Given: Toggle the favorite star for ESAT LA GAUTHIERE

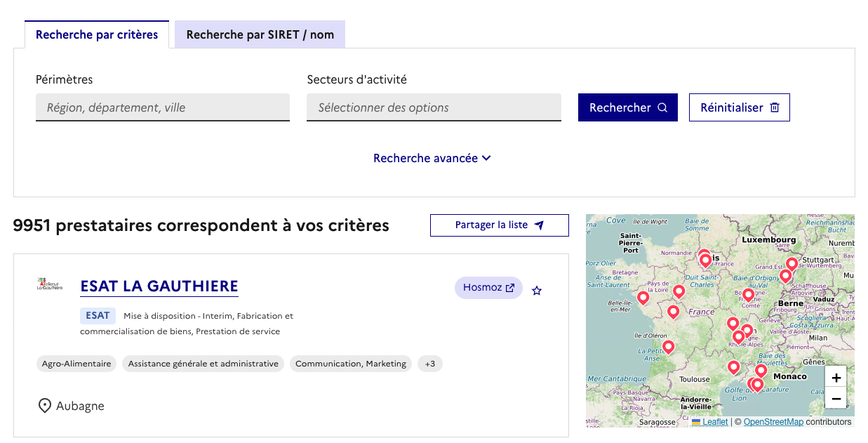Looking at the screenshot, I should click(537, 289).
